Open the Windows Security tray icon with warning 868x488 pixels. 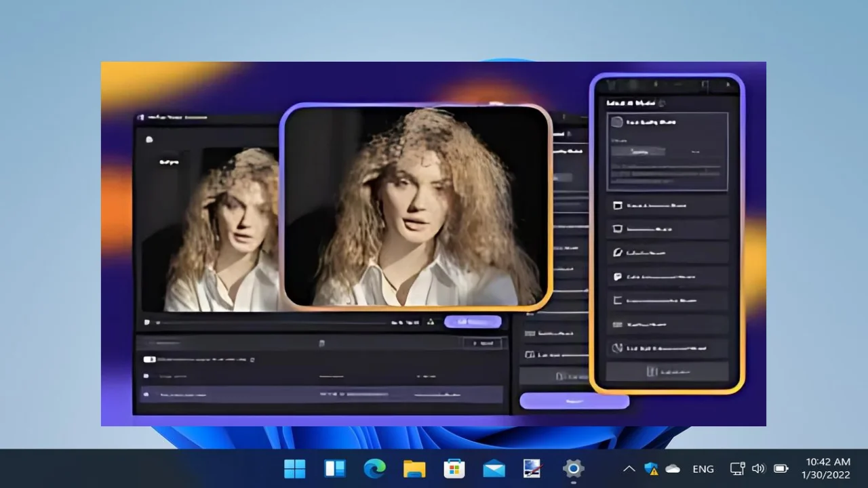coord(651,468)
